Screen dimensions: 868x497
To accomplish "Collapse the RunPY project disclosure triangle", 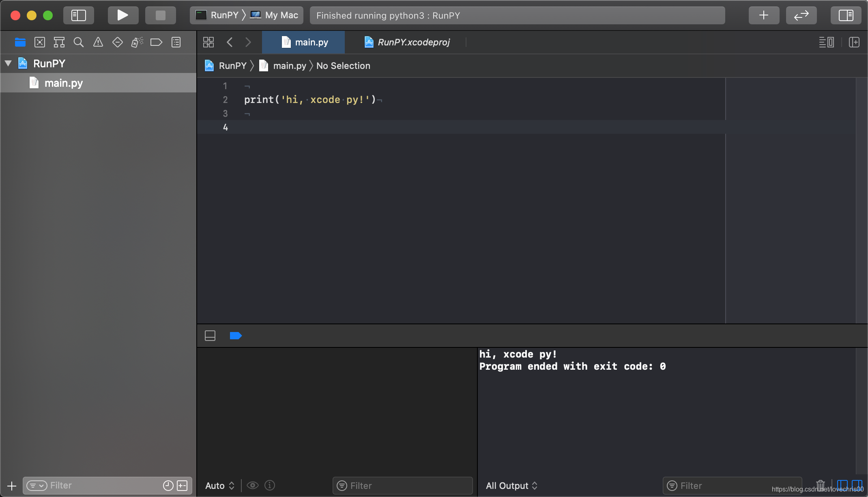I will (x=8, y=63).
